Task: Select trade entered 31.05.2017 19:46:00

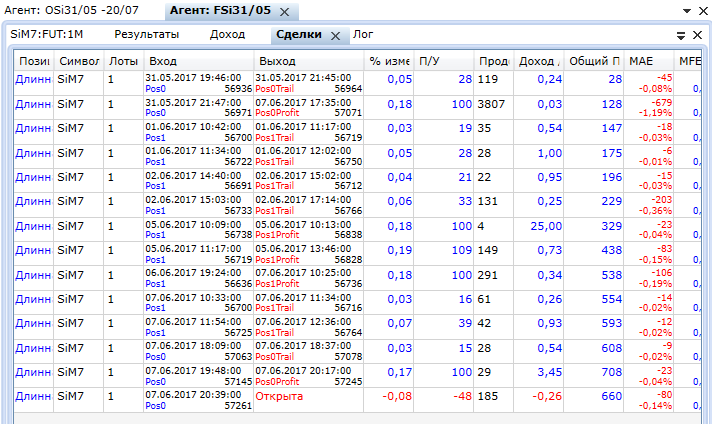Action: [198, 83]
